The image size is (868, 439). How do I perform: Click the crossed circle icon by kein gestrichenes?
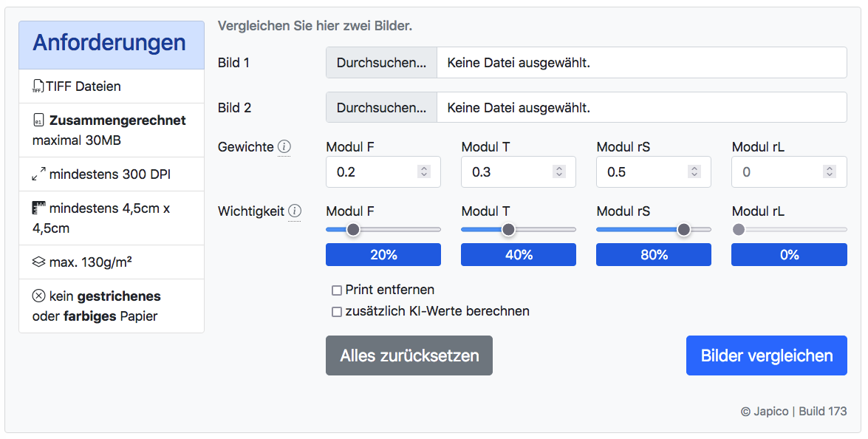pos(38,296)
